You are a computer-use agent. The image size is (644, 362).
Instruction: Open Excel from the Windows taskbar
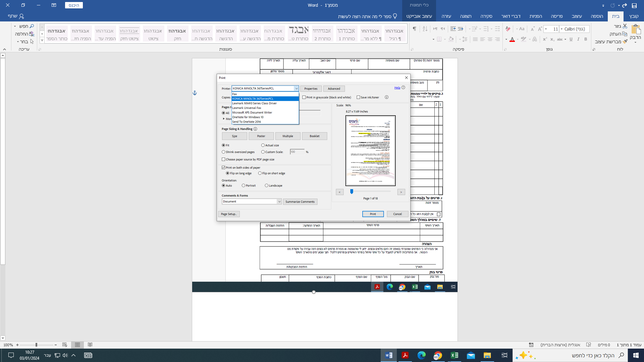pyautogui.click(x=454, y=355)
